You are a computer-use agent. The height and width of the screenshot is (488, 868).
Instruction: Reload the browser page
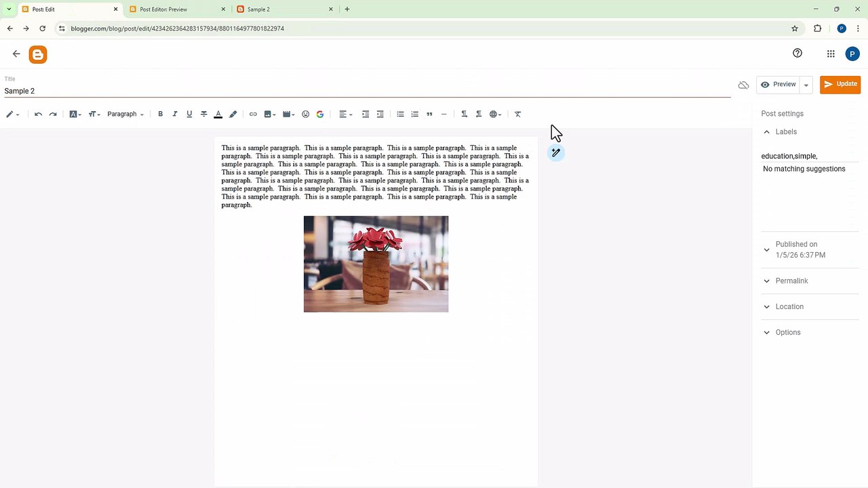(x=42, y=28)
